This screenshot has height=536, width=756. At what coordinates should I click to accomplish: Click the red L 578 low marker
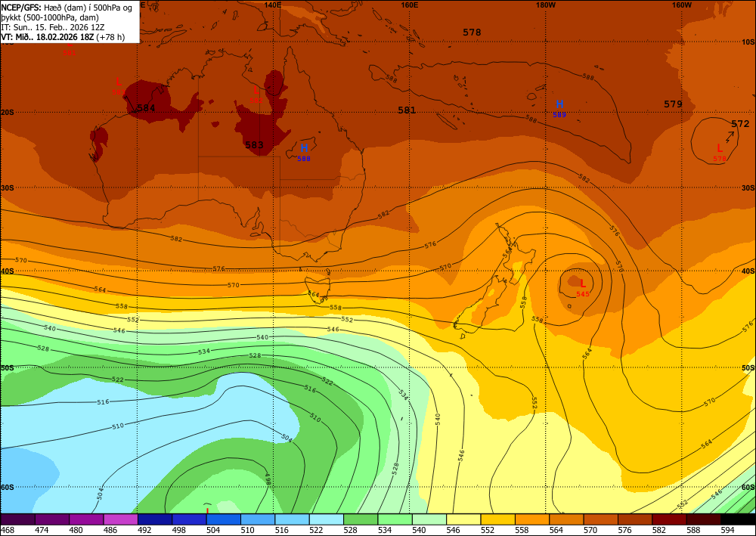(x=720, y=152)
